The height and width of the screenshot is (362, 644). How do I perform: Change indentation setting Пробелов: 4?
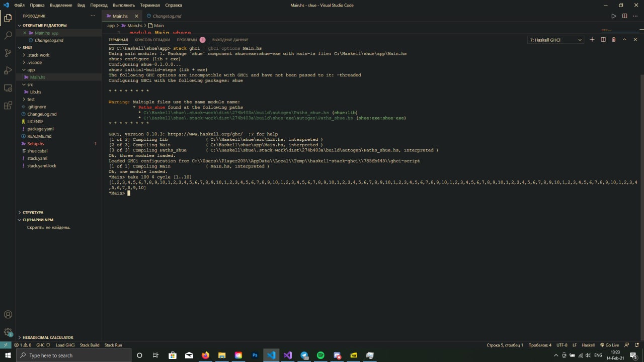pyautogui.click(x=540, y=345)
